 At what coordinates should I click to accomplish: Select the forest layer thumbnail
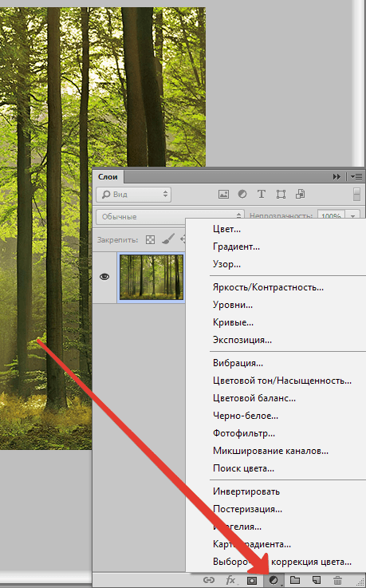[x=152, y=277]
